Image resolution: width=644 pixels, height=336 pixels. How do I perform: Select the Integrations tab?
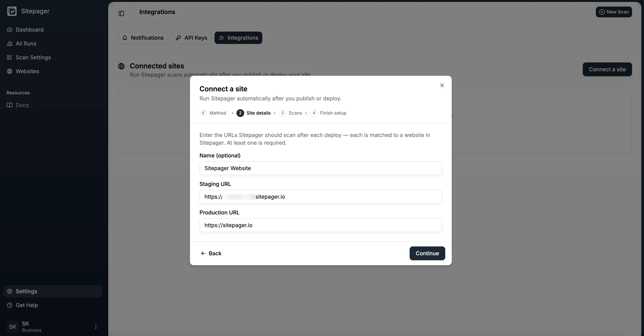[x=238, y=38]
